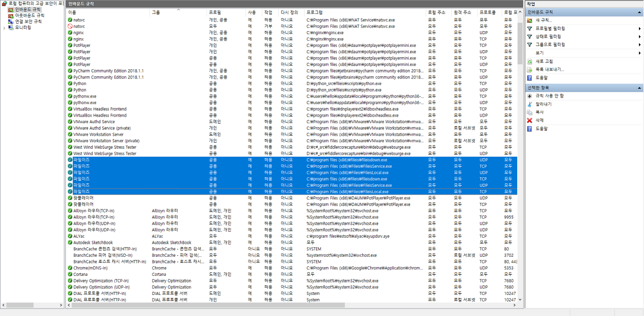Click 아웃바운드 규칙 tree node icon
The image size is (644, 316).
pos(11,16)
